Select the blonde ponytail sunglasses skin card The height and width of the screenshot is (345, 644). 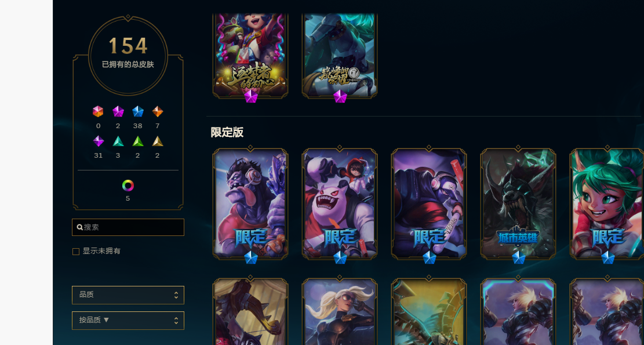[340, 312]
